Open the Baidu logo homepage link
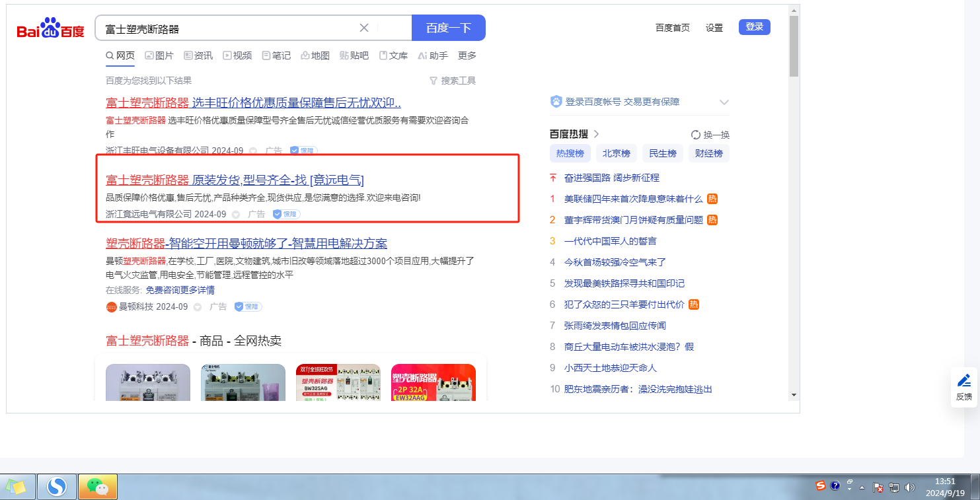Screen dimensions: 980x500 click(51, 29)
